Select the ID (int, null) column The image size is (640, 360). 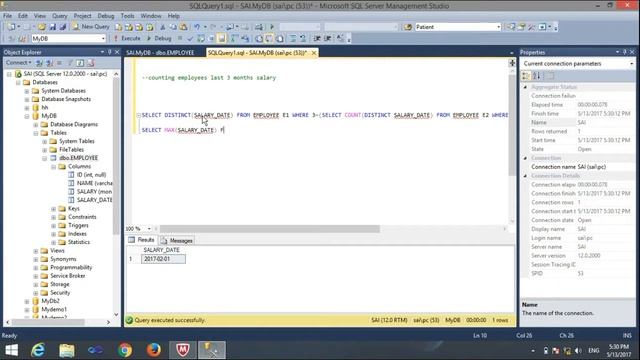point(91,175)
